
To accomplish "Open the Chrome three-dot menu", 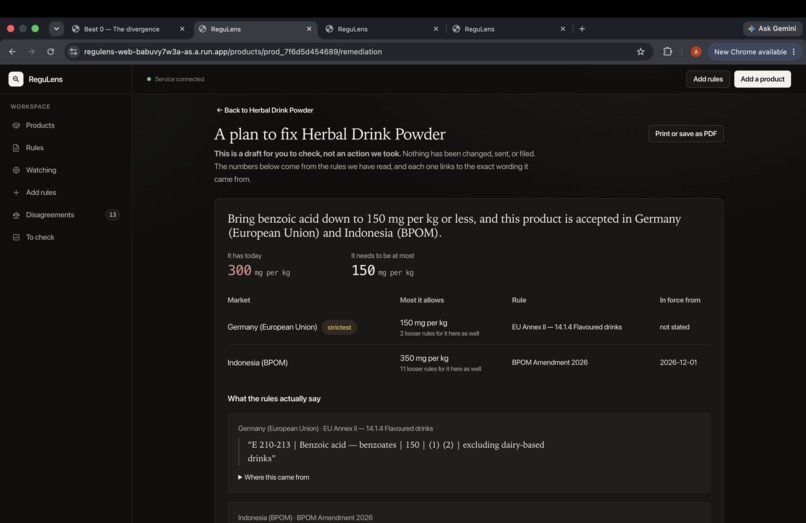I will [794, 51].
